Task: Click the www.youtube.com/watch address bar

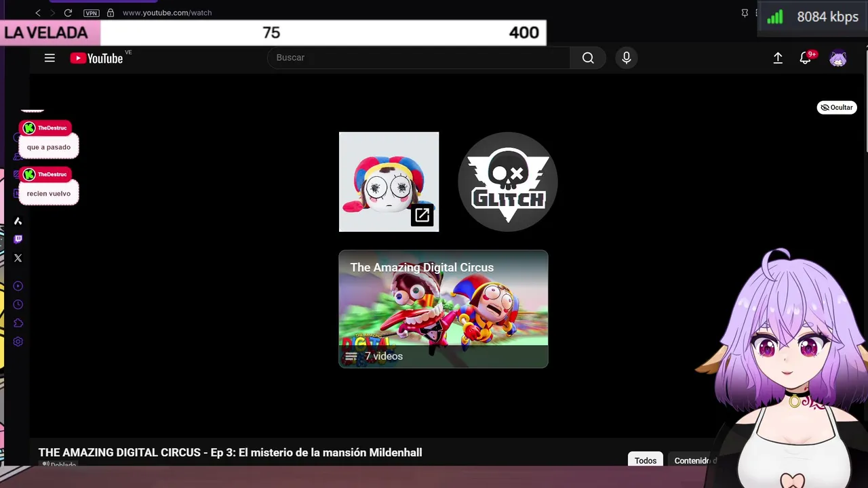Action: 167,13
